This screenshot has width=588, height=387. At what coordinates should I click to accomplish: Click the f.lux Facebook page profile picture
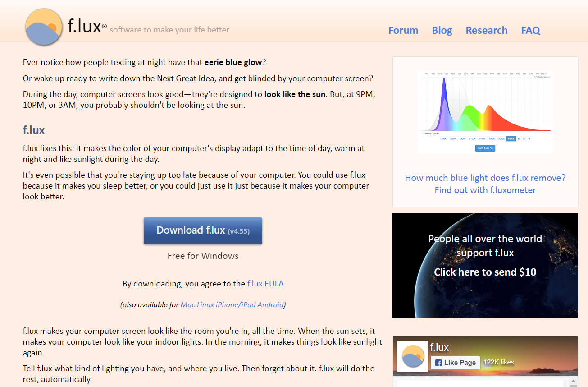tap(413, 356)
